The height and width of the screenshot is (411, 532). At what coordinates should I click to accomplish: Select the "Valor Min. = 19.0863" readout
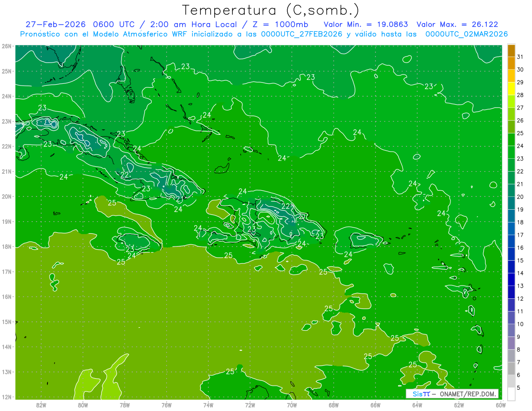click(x=366, y=24)
